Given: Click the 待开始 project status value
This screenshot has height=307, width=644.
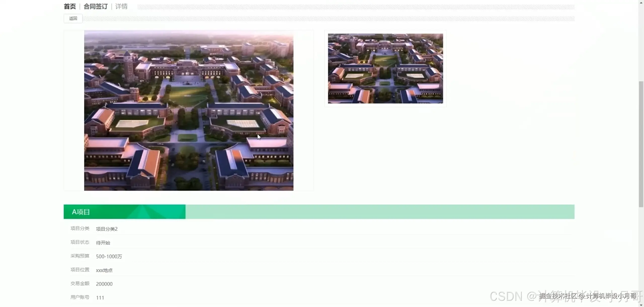Looking at the screenshot, I should 103,243.
